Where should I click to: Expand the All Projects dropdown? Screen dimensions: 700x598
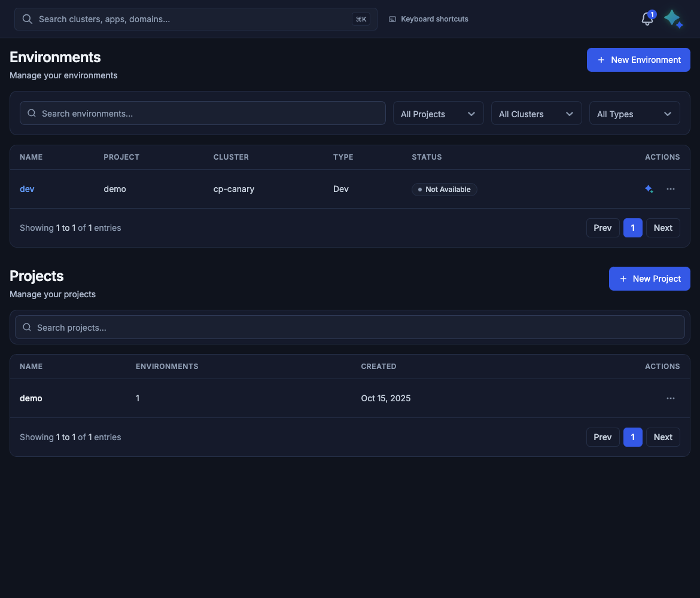point(438,114)
